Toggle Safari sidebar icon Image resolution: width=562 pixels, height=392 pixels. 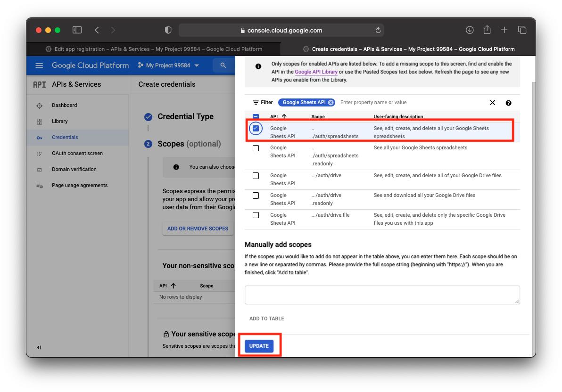pos(77,30)
